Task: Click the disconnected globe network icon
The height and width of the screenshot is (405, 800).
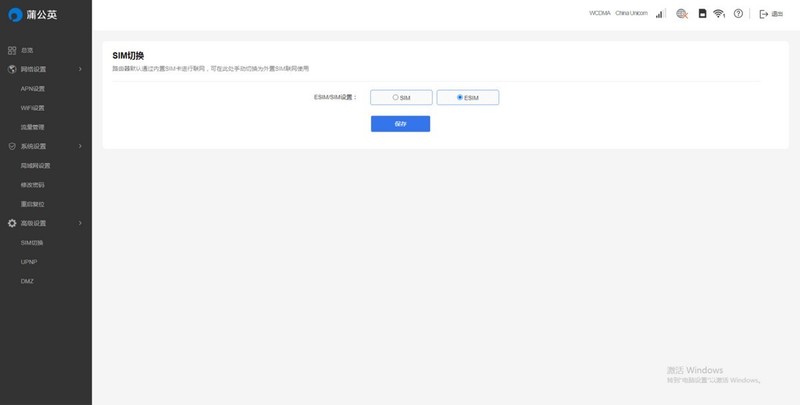Action: point(682,14)
